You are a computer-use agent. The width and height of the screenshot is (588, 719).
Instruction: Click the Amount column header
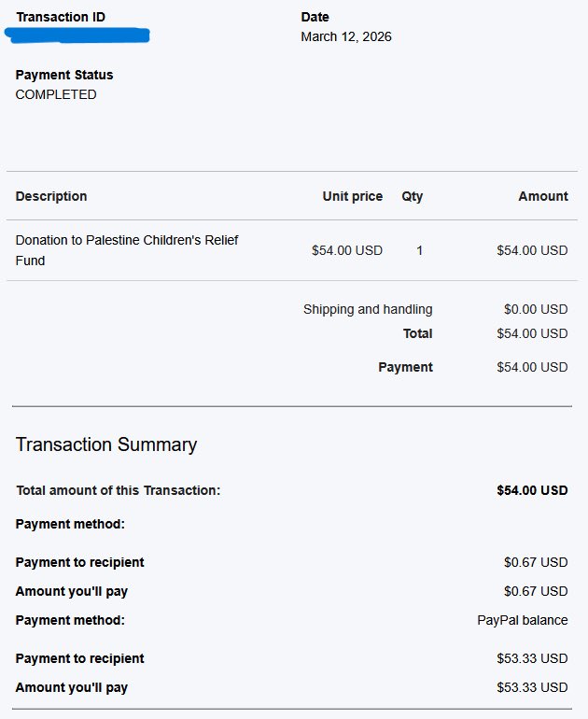pos(543,196)
